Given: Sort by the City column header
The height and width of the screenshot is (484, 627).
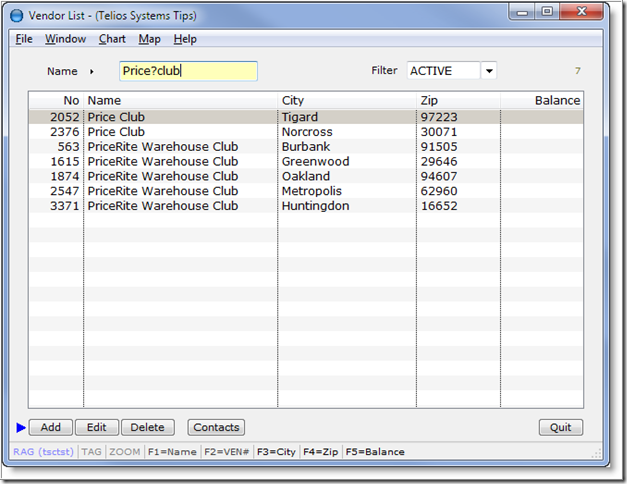Looking at the screenshot, I should pyautogui.click(x=346, y=100).
